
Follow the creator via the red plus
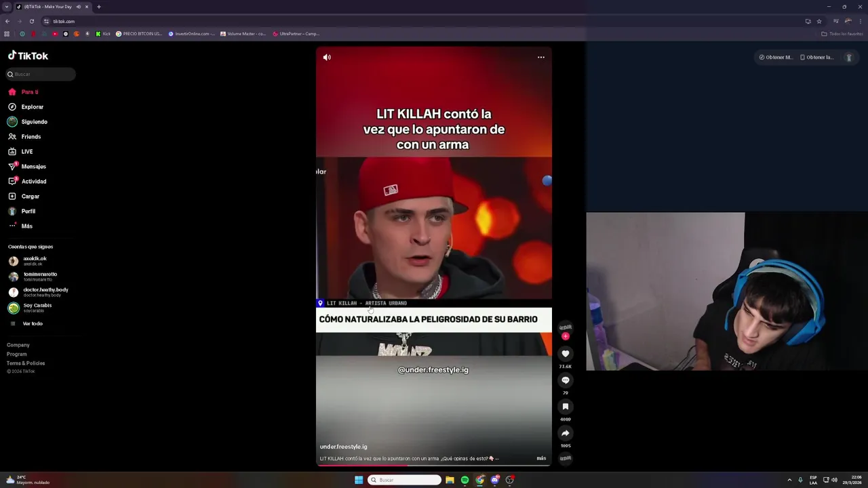(x=565, y=336)
